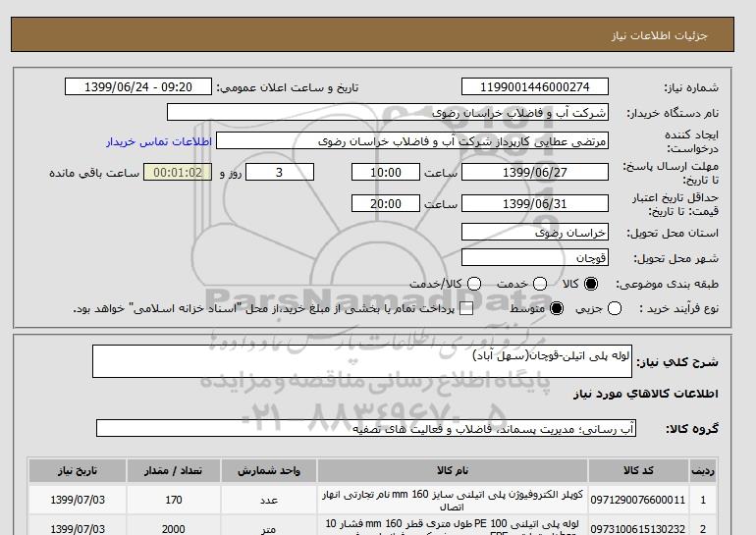Click item code 0971290076600011
This screenshot has width=756, height=535.
pos(638,501)
